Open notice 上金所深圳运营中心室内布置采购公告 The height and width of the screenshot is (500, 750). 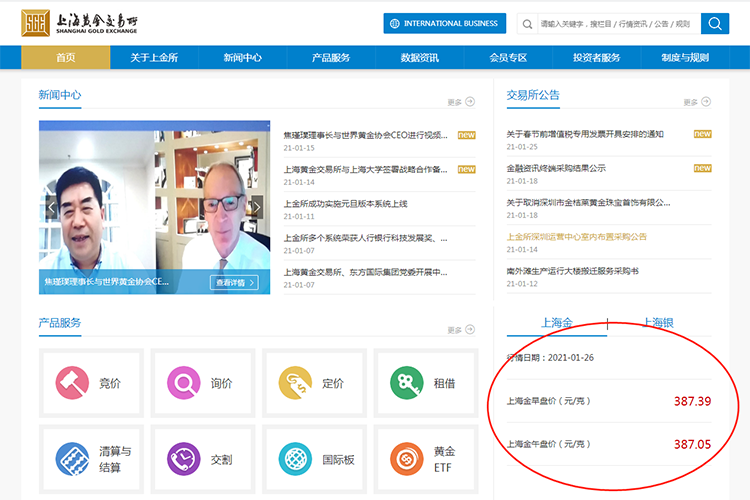coord(576,236)
